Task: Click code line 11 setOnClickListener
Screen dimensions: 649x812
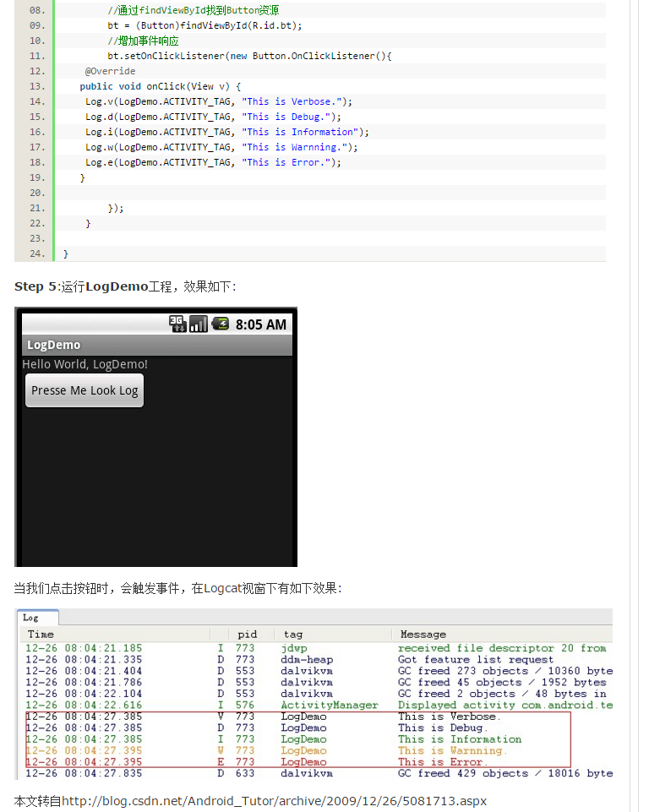Action: 249,56
